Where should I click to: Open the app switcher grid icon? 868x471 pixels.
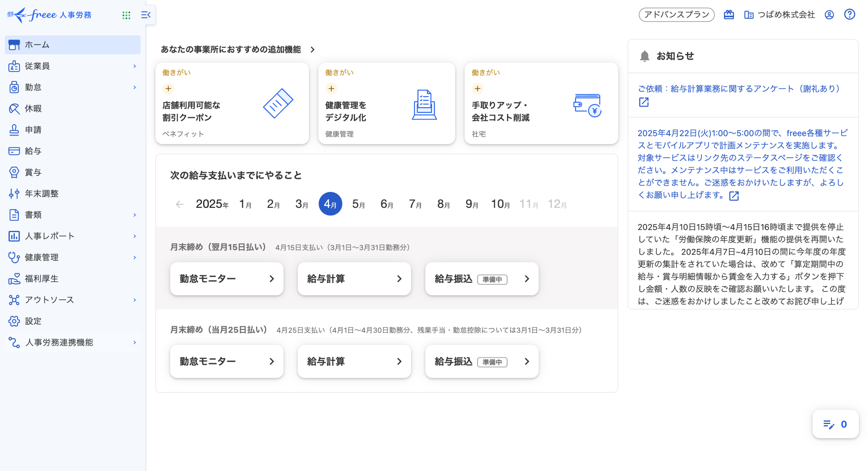coord(126,15)
